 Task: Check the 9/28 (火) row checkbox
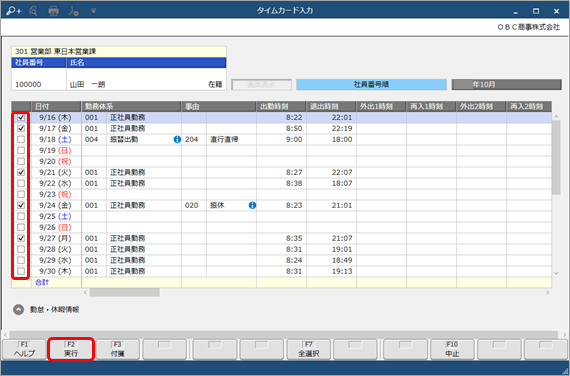click(21, 249)
